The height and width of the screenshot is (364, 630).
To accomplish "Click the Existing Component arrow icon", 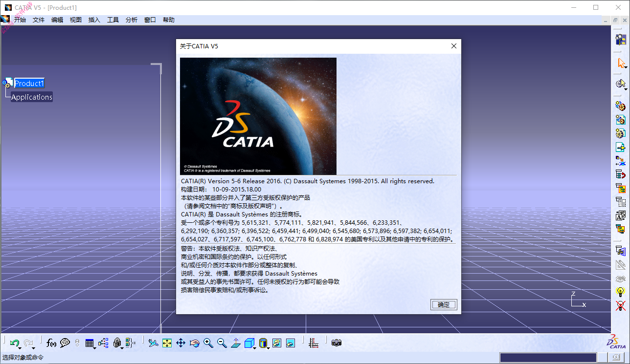I will point(621,147).
